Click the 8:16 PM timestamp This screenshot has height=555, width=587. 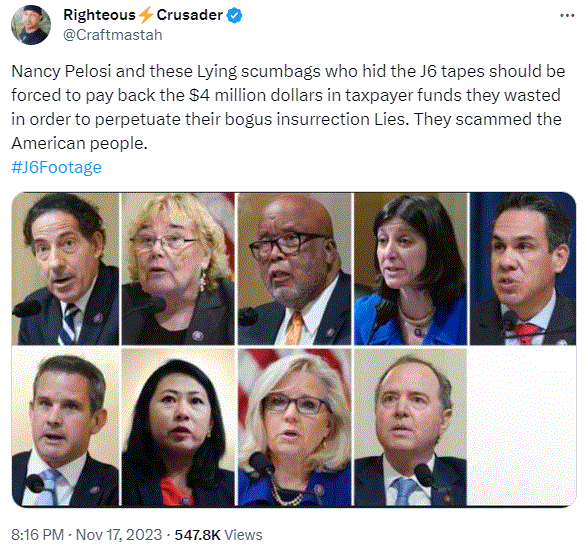[37, 535]
